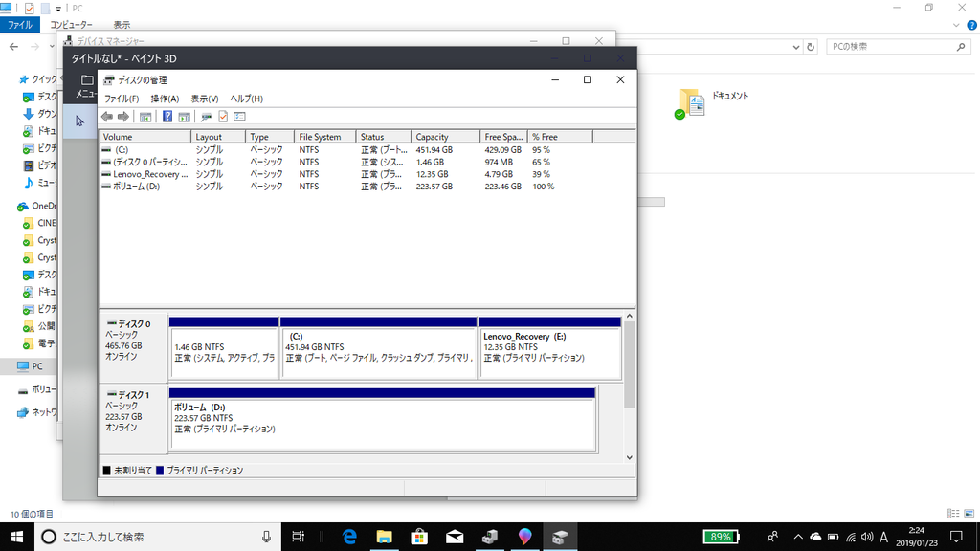Screen dimensions: 980x551
Task: Open the Mail app from the taskbar
Action: pos(455,537)
